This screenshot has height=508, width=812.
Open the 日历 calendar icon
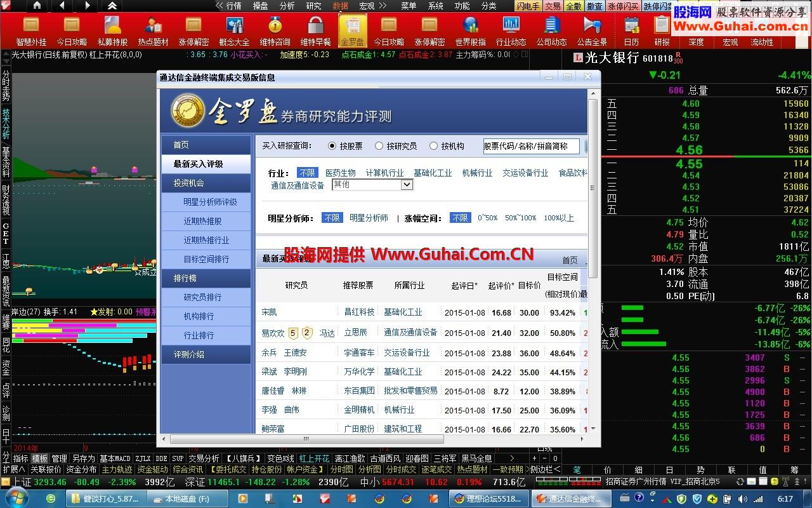coord(631,30)
